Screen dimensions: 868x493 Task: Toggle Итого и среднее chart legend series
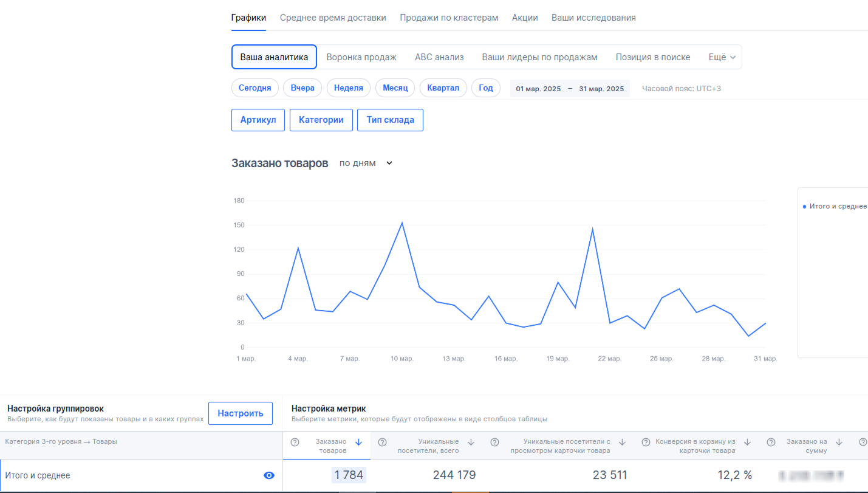(x=835, y=207)
